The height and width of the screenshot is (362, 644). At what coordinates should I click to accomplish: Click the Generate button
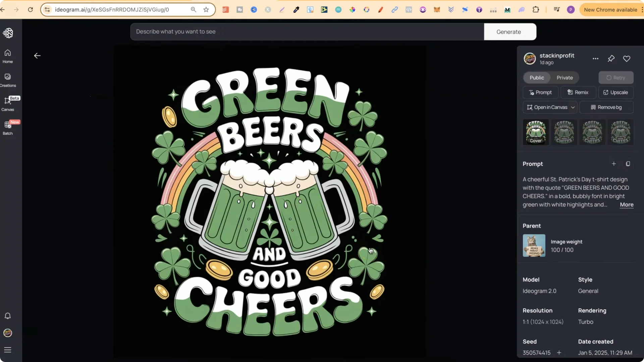coord(508,32)
